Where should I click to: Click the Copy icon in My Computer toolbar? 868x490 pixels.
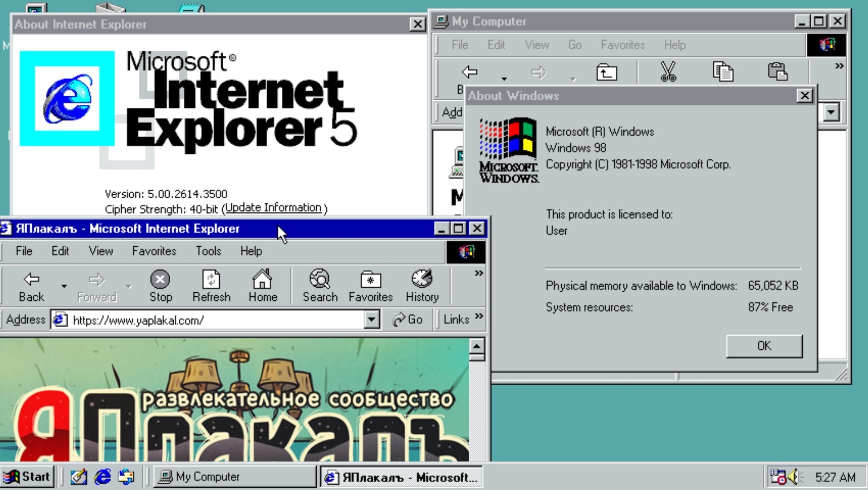click(723, 72)
